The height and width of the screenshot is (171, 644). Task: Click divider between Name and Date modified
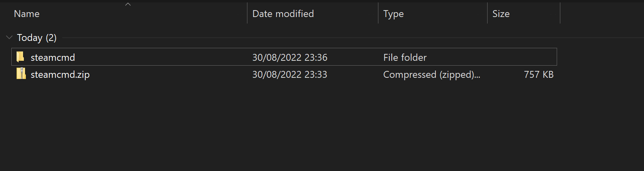[247, 13]
